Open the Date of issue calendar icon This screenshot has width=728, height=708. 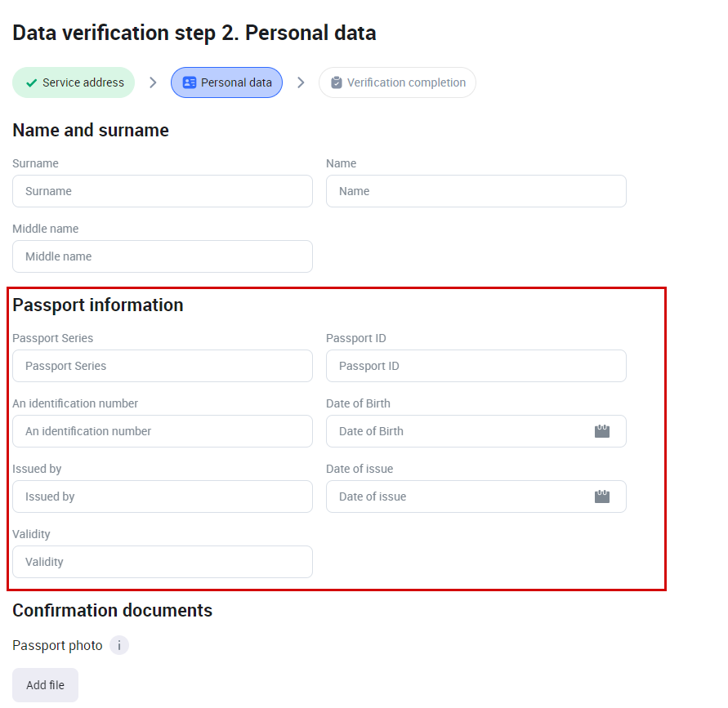(x=602, y=496)
